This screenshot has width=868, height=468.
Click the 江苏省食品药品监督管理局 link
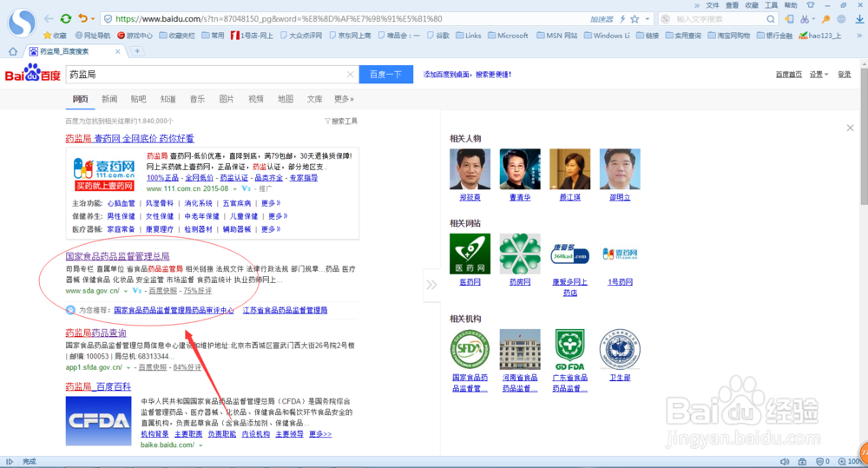285,310
